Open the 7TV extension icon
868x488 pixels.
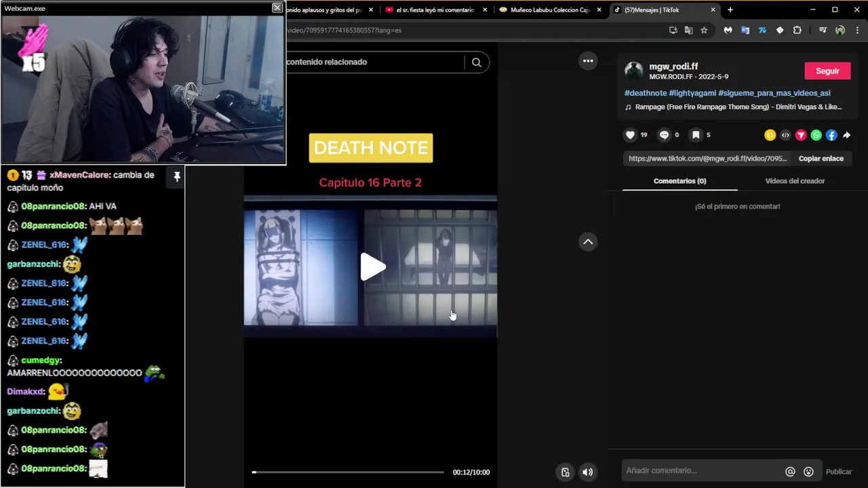762,30
